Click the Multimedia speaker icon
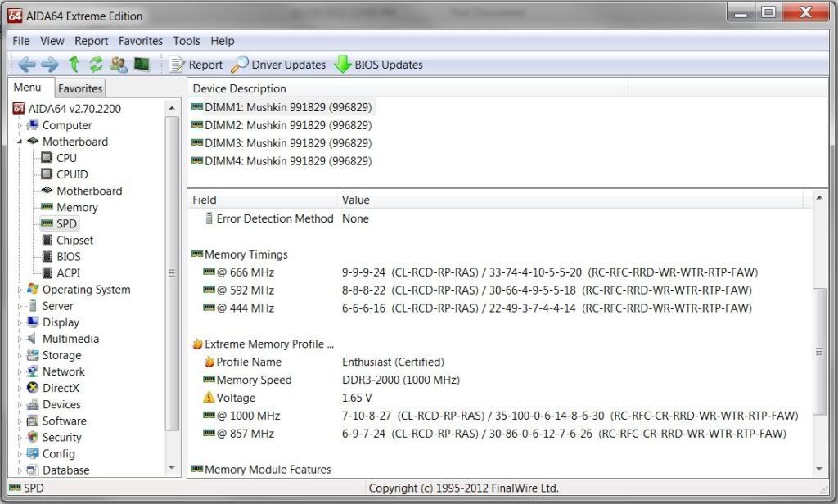The image size is (838, 504). pos(33,339)
